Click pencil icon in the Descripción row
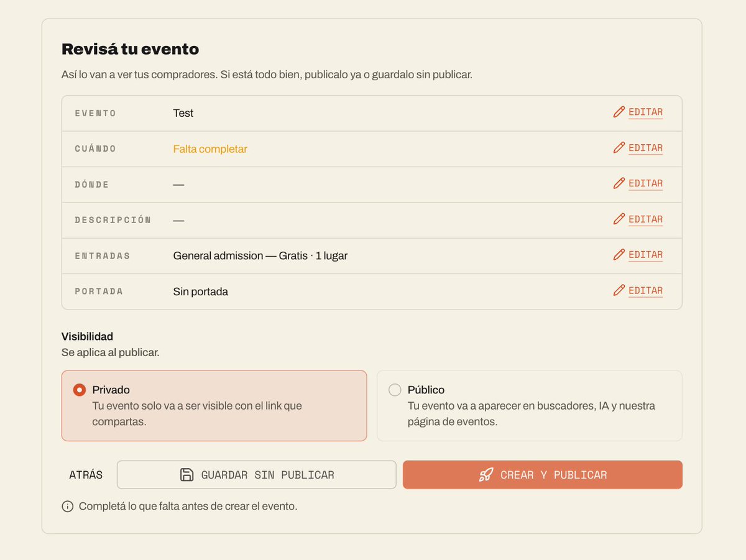The image size is (746, 560). (x=619, y=219)
